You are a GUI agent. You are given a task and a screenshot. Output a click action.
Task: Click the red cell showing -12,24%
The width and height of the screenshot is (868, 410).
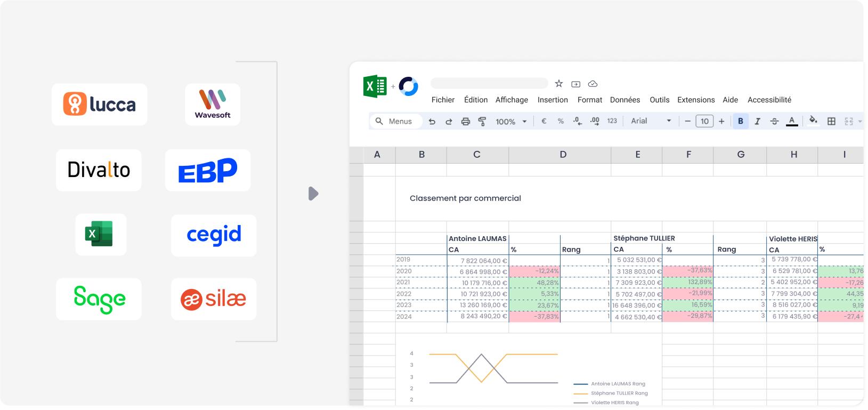[534, 271]
